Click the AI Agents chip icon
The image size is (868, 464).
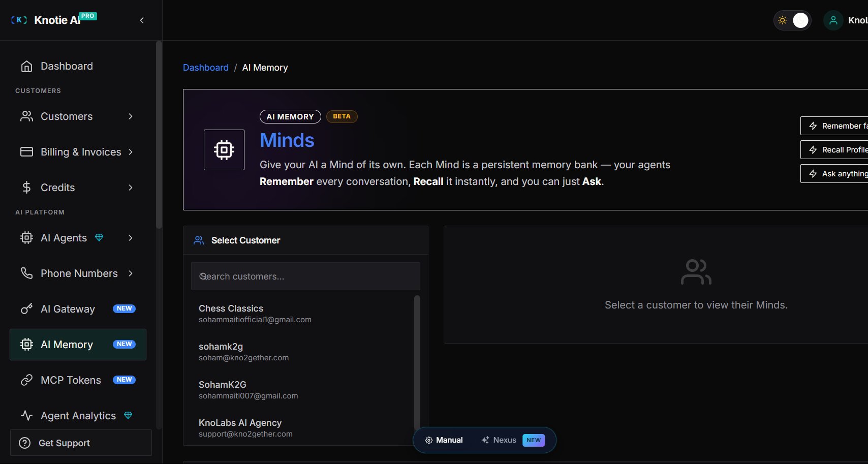pos(26,238)
